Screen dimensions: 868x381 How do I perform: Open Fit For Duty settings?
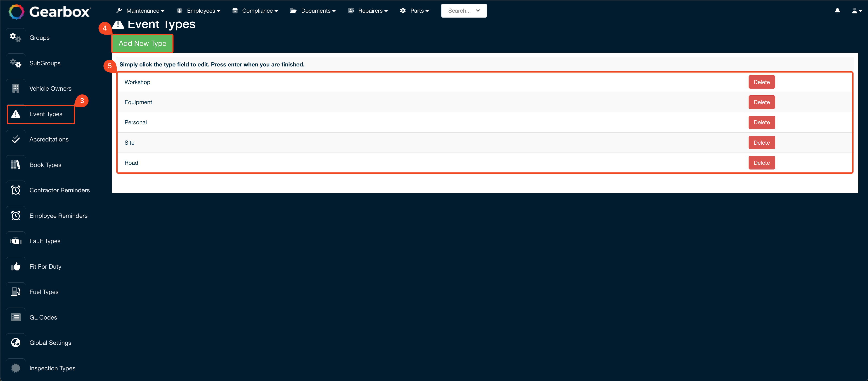coord(45,267)
